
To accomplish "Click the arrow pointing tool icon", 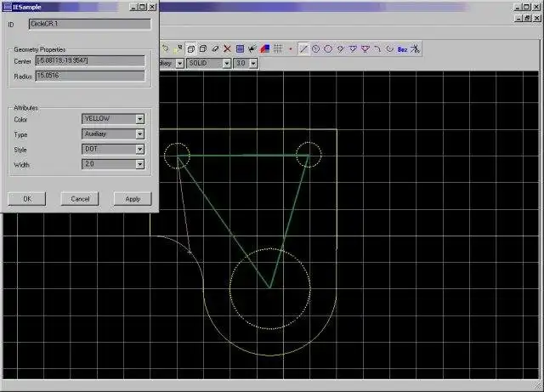I will 252,49.
